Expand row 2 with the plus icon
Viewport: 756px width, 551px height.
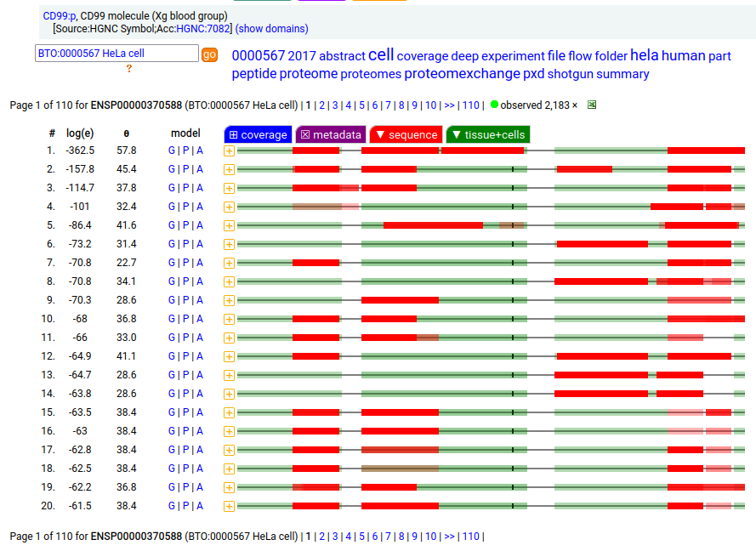tap(229, 170)
